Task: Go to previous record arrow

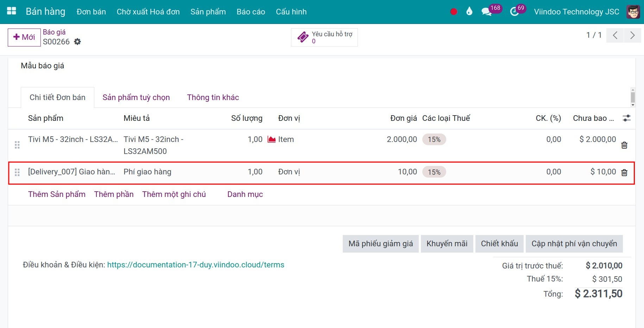Action: pyautogui.click(x=615, y=35)
